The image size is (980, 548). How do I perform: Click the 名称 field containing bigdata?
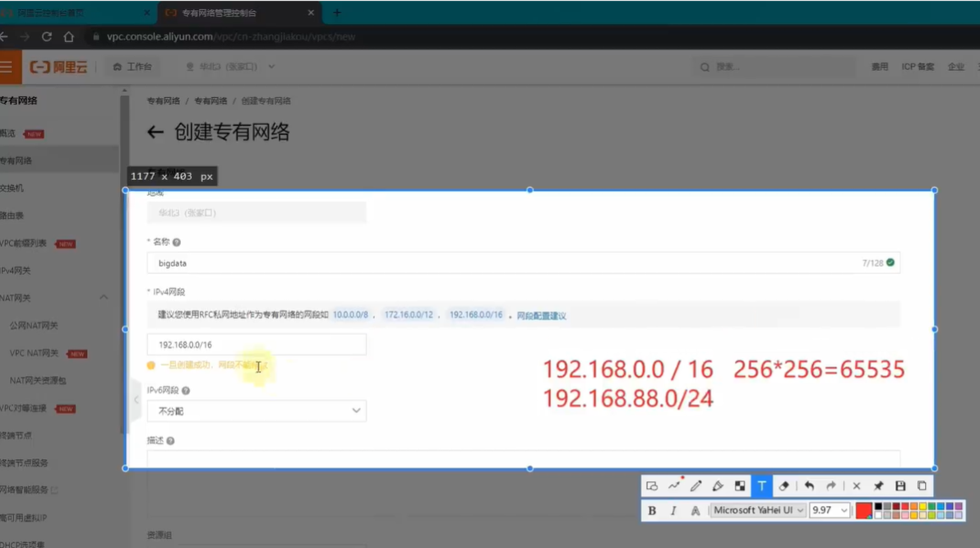[524, 262]
